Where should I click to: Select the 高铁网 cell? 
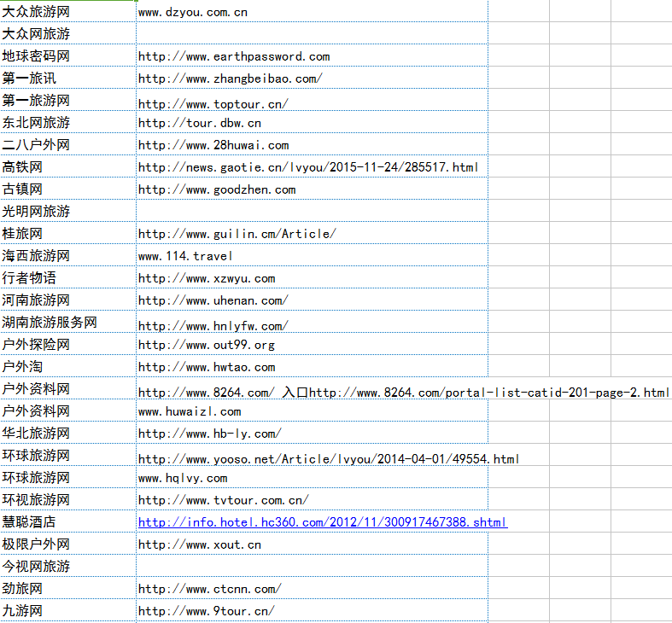tap(67, 166)
